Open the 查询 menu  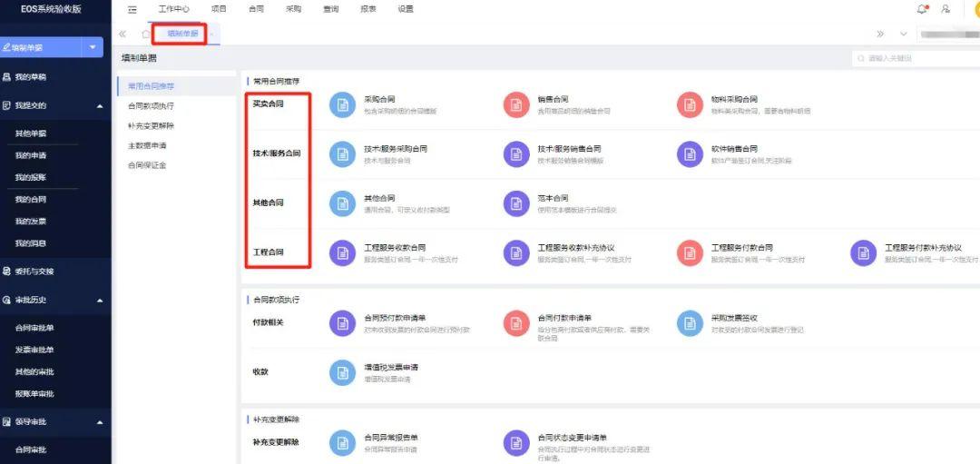tap(330, 9)
